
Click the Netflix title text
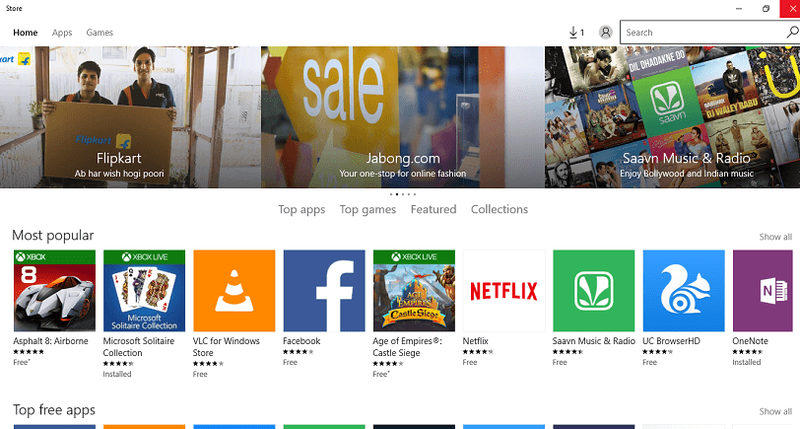(x=476, y=341)
